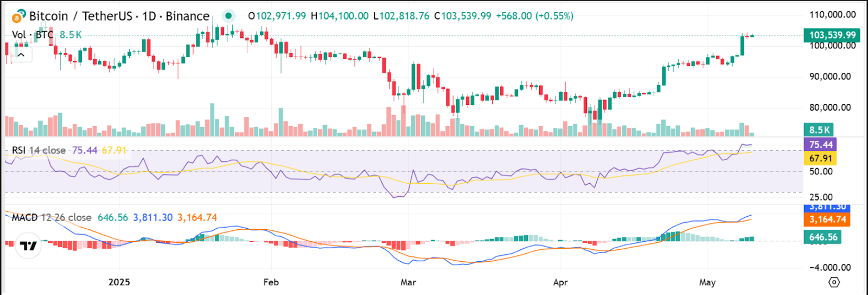Click MACD histogram value 646.56 in legend
868x295 pixels.
(113, 217)
